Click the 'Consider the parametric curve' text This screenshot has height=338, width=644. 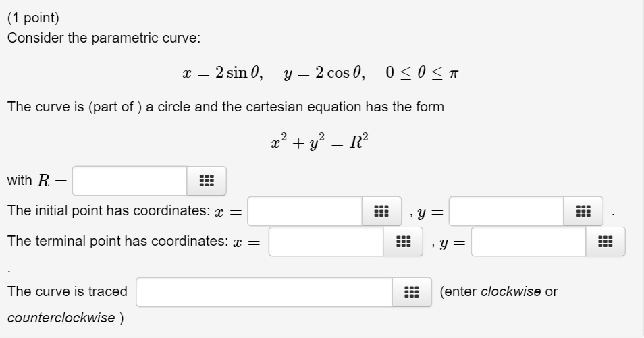coord(104,38)
